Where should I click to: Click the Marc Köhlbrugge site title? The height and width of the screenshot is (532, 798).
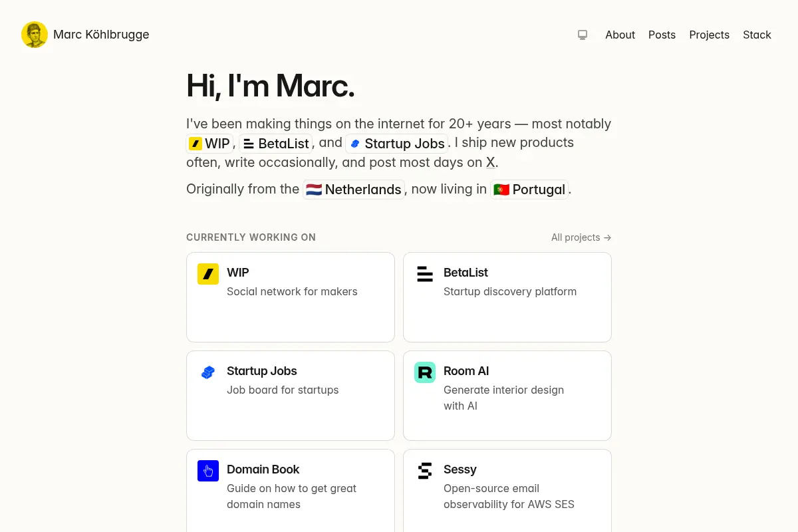(x=101, y=35)
